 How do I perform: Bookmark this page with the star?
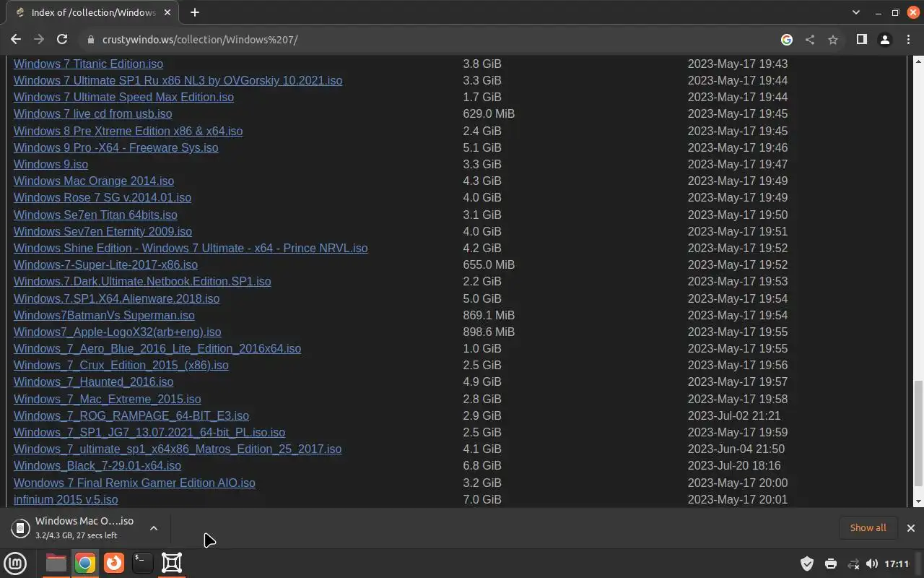point(833,40)
